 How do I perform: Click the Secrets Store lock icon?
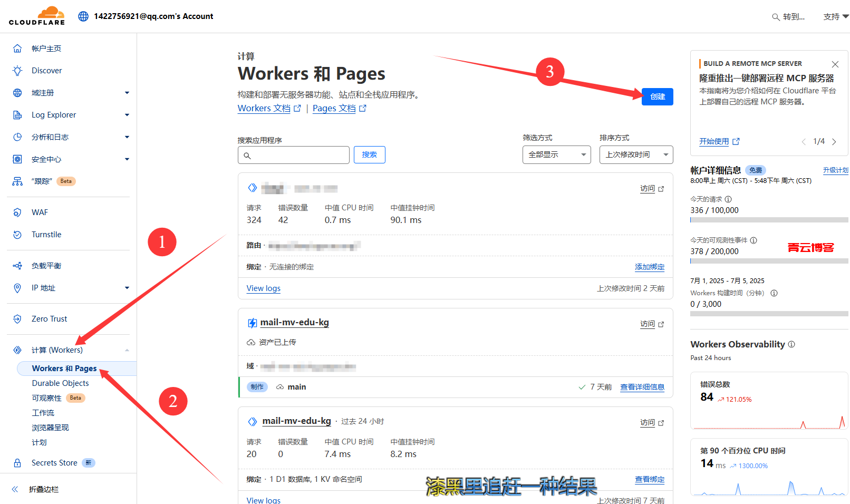pos(17,463)
